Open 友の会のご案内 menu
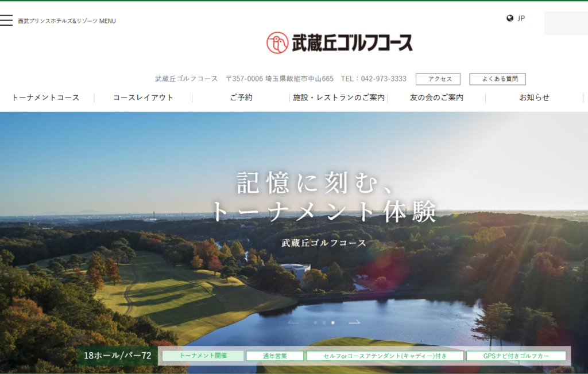588x374 pixels. 436,98
